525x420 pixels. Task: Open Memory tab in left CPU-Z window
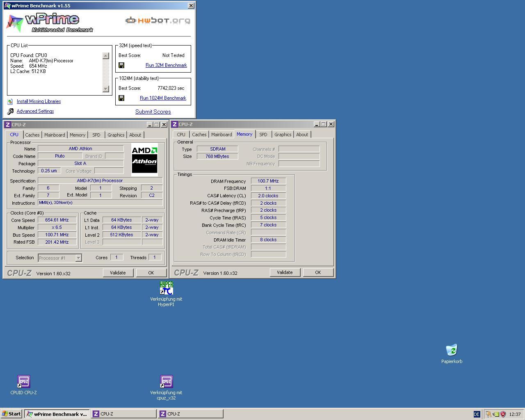click(77, 135)
